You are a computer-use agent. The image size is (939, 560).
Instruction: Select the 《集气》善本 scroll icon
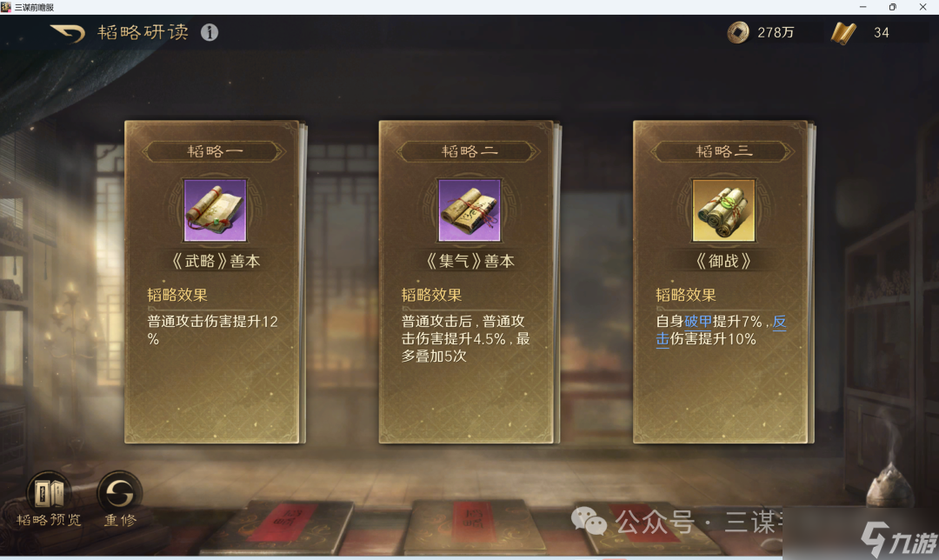(469, 210)
